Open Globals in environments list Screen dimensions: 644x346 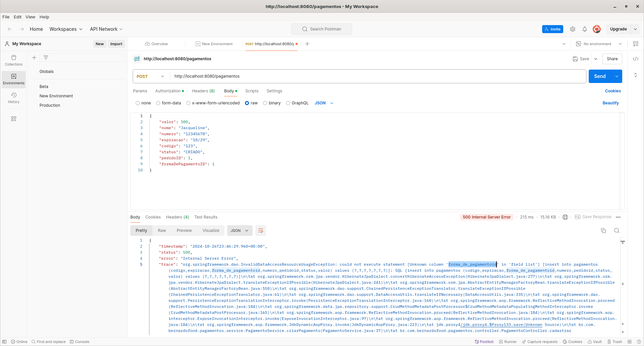pos(47,72)
